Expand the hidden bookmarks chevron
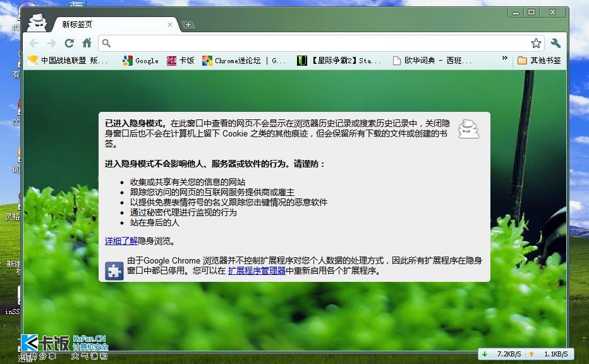This screenshot has width=589, height=364. [504, 58]
